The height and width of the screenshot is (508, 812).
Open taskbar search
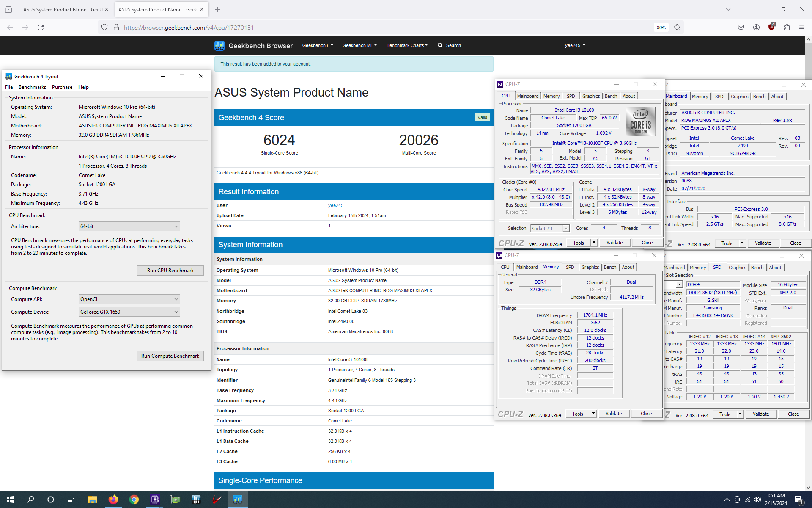coord(30,500)
